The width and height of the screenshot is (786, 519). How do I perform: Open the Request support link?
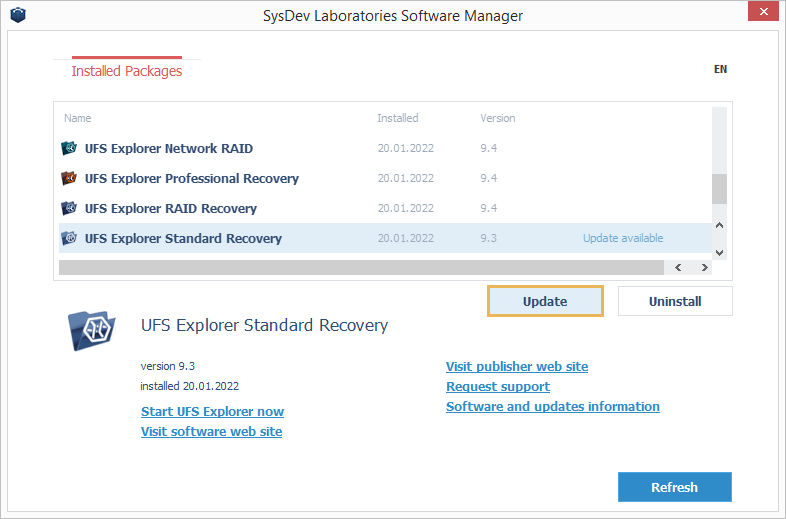point(498,387)
